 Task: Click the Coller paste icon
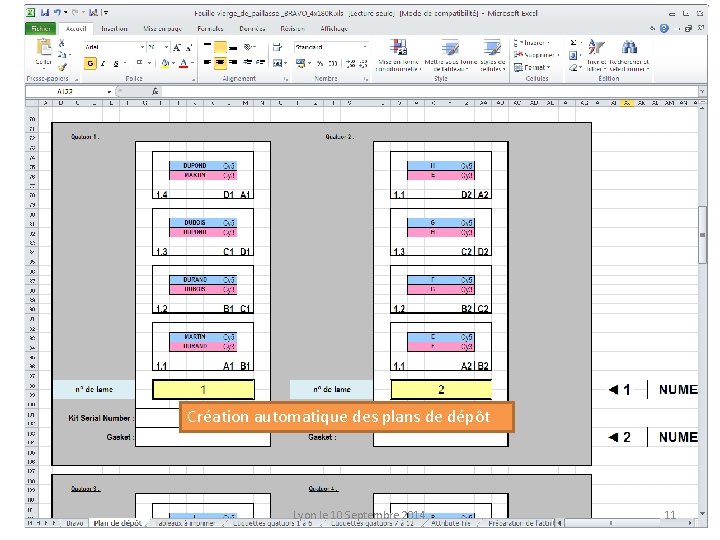pos(44,48)
